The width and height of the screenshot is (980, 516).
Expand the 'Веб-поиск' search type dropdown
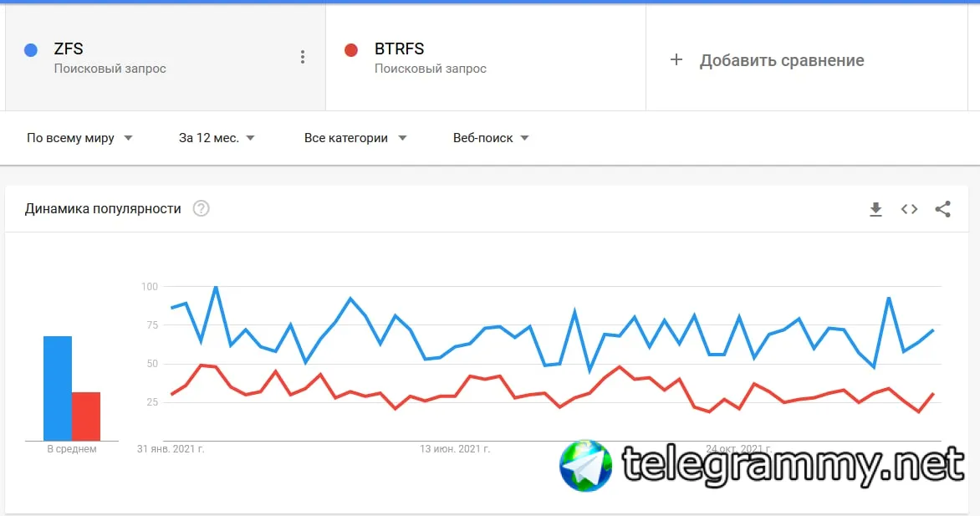click(x=491, y=138)
